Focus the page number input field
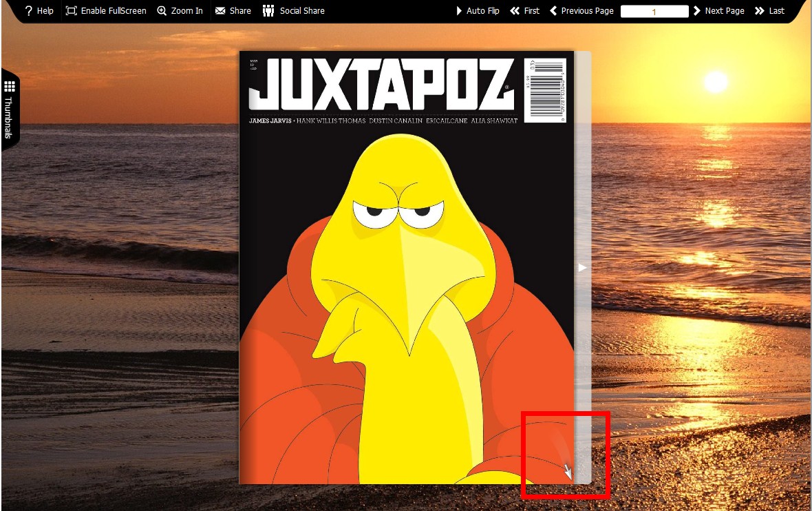The height and width of the screenshot is (511, 812). coord(654,12)
